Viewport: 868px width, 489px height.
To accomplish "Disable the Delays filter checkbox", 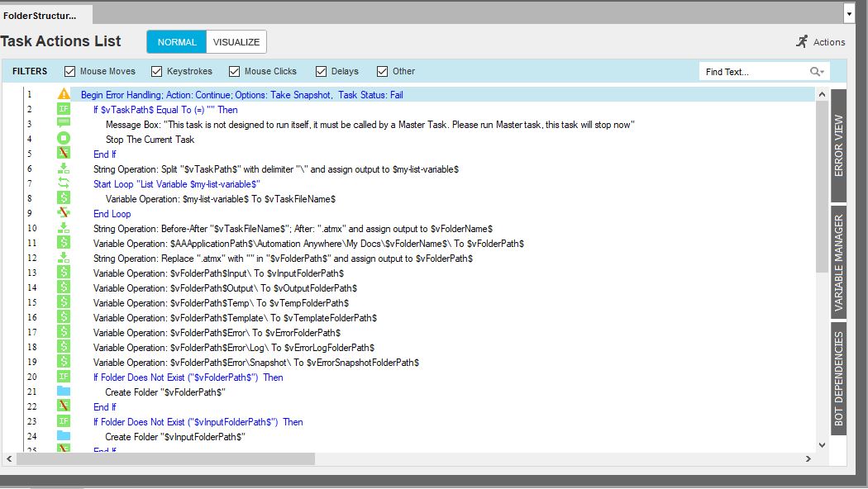I will click(322, 72).
